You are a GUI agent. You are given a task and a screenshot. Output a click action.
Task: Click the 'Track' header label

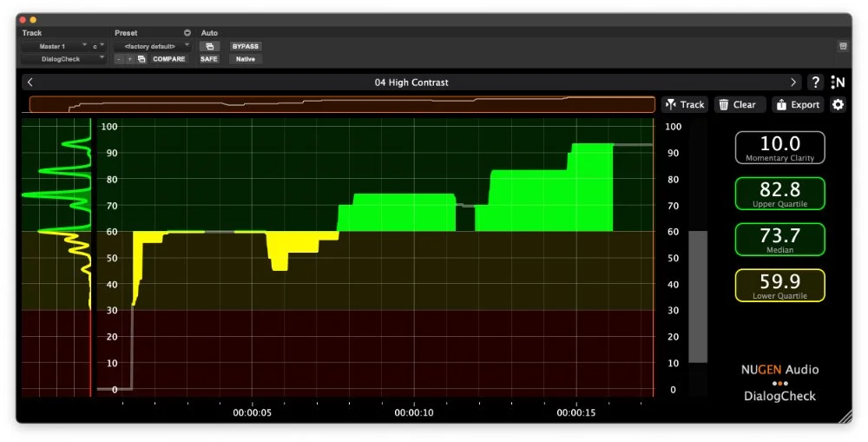[32, 33]
